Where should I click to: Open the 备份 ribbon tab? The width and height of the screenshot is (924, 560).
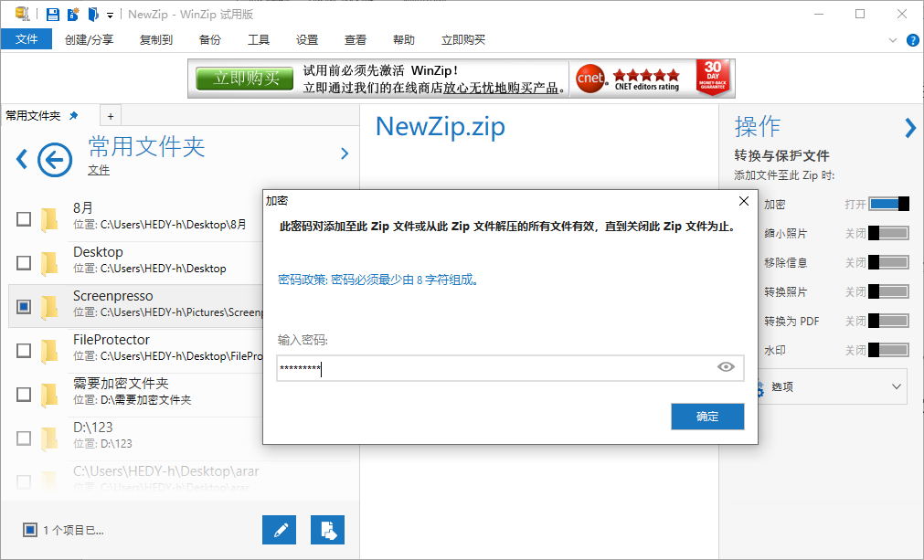210,39
